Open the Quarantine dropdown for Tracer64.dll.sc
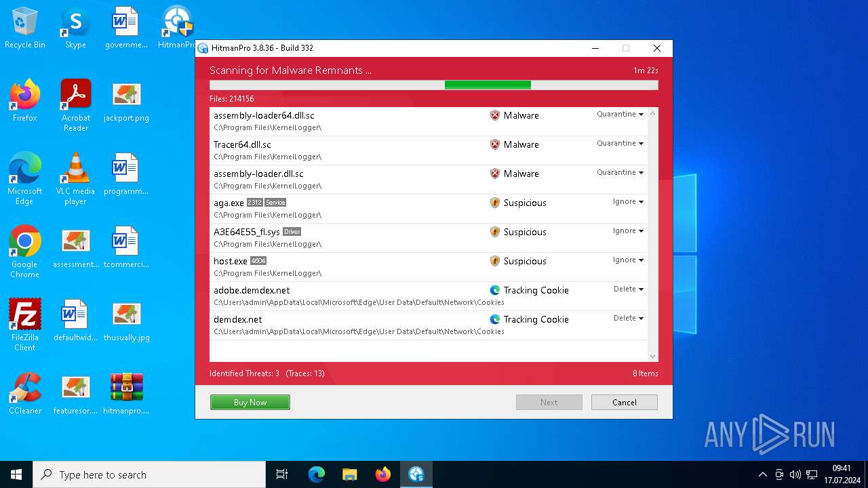Image resolution: width=868 pixels, height=488 pixels. [x=620, y=144]
